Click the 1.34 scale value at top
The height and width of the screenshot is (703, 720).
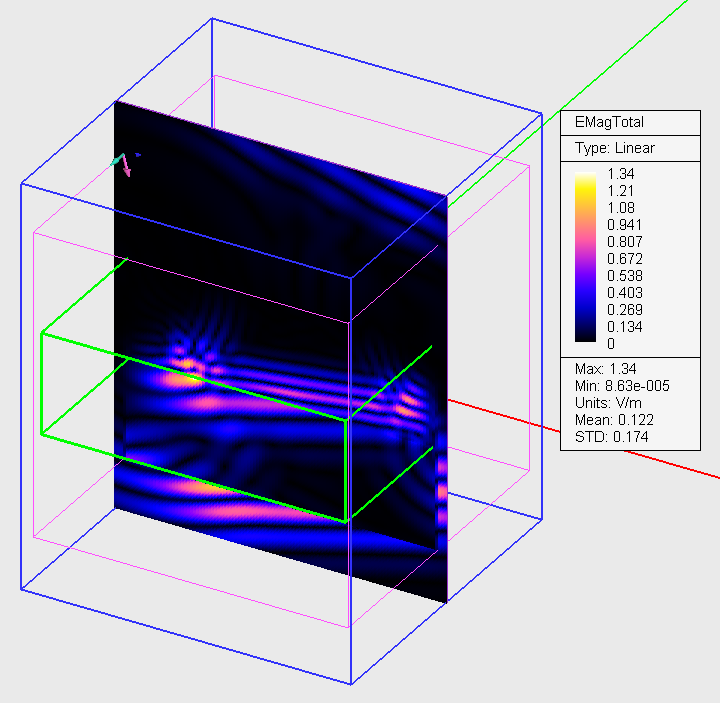pyautogui.click(x=621, y=174)
